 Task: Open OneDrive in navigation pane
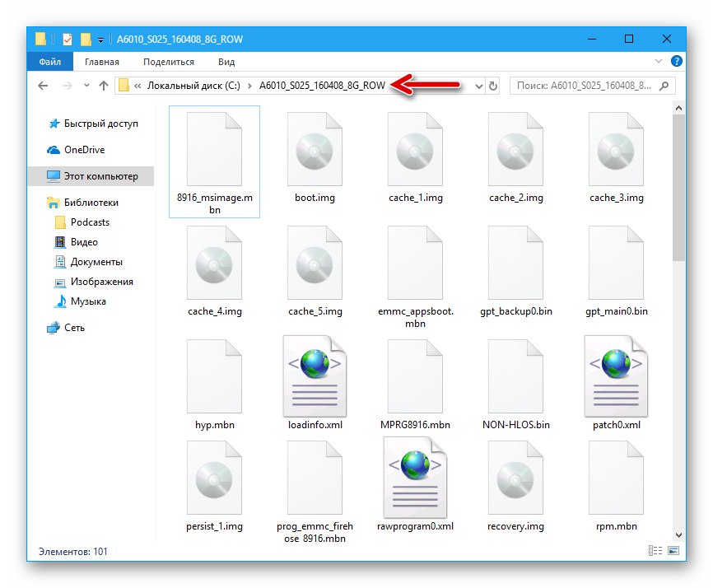coord(76,150)
